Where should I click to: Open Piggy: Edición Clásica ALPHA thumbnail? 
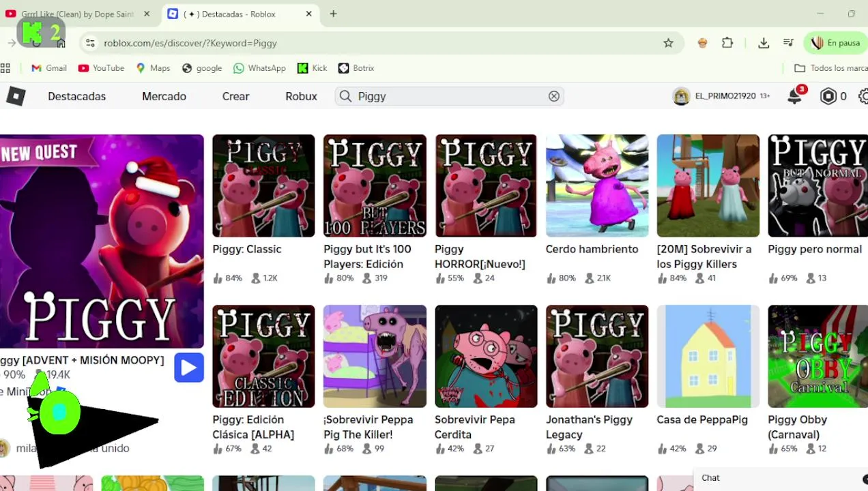tap(263, 356)
